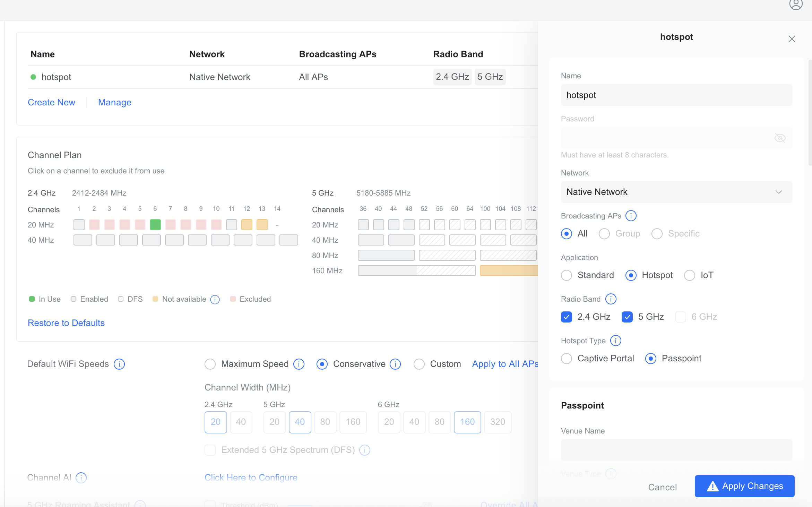812x507 pixels.
Task: Click Maximum Speed info icon
Action: coord(299,364)
